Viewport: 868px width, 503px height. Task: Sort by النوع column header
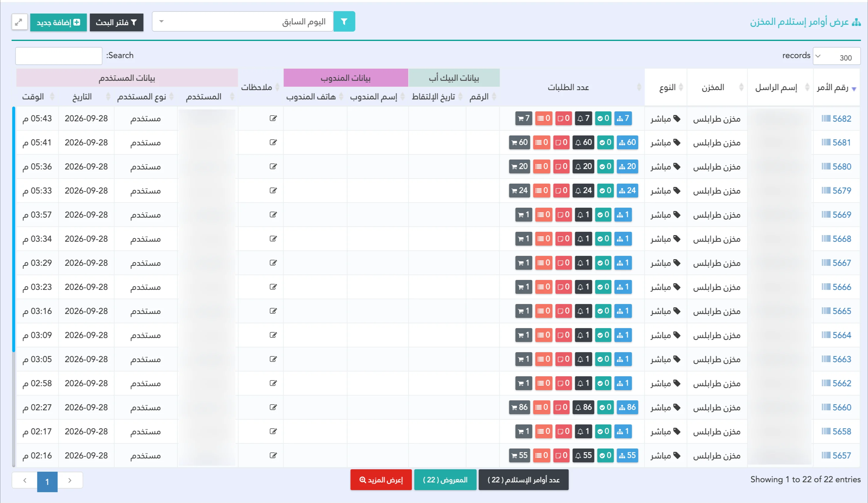pos(666,88)
